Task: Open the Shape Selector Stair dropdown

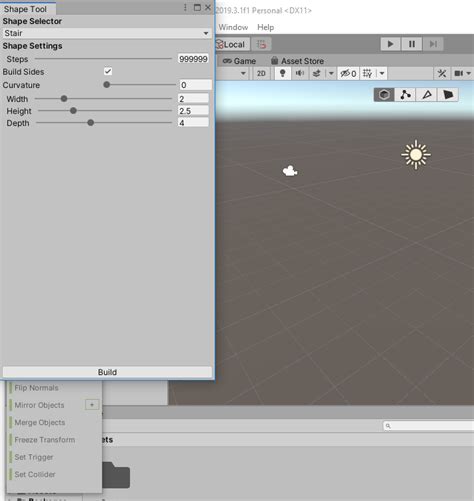Action: point(107,33)
